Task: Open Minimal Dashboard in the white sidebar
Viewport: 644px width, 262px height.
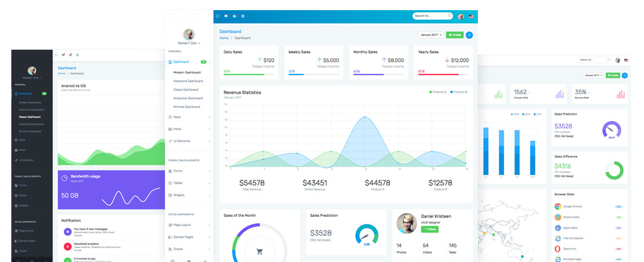Action: pos(186,107)
